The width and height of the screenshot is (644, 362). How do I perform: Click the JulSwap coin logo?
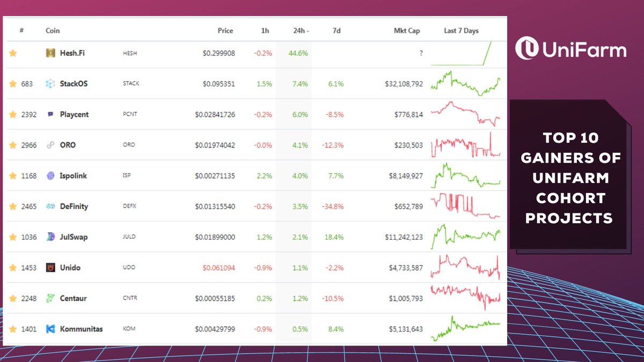pyautogui.click(x=51, y=237)
